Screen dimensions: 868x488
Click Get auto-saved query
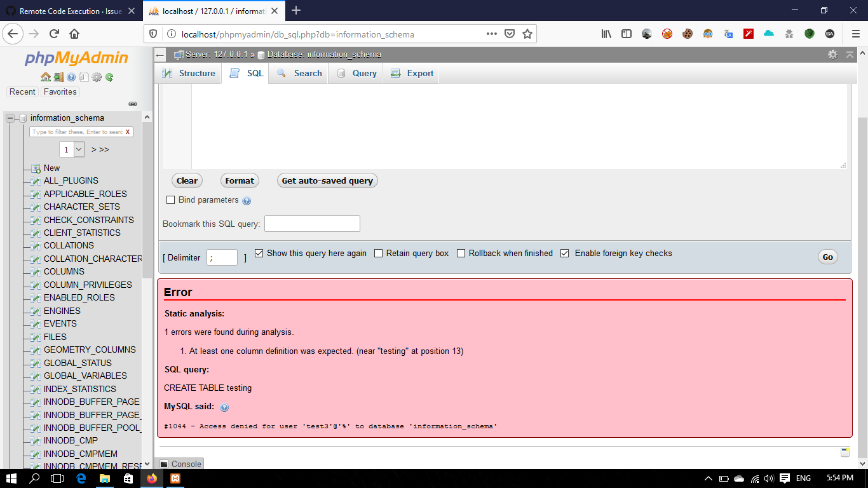coord(327,180)
